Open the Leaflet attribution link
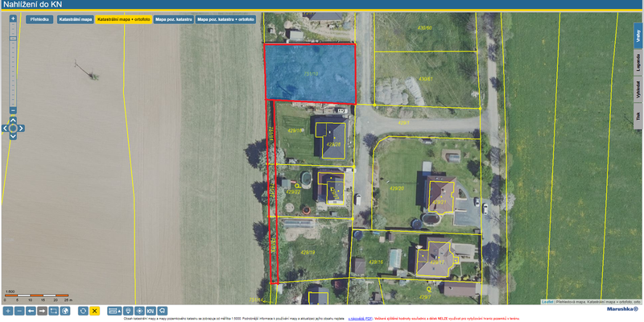Screen dimensions: 644x322 [x=547, y=302]
